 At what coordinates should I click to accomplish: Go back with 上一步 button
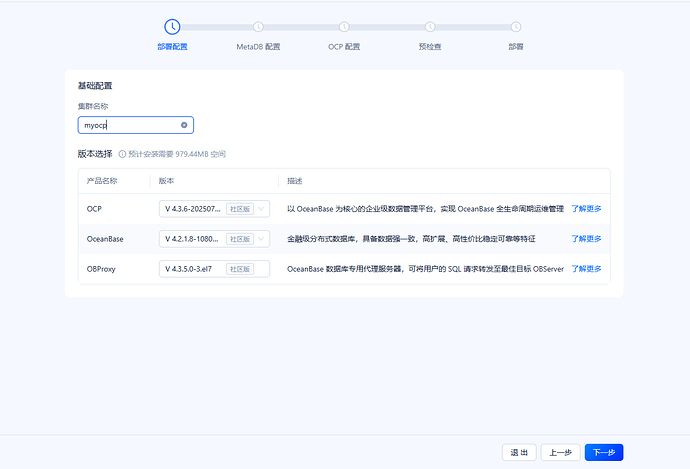click(x=561, y=452)
